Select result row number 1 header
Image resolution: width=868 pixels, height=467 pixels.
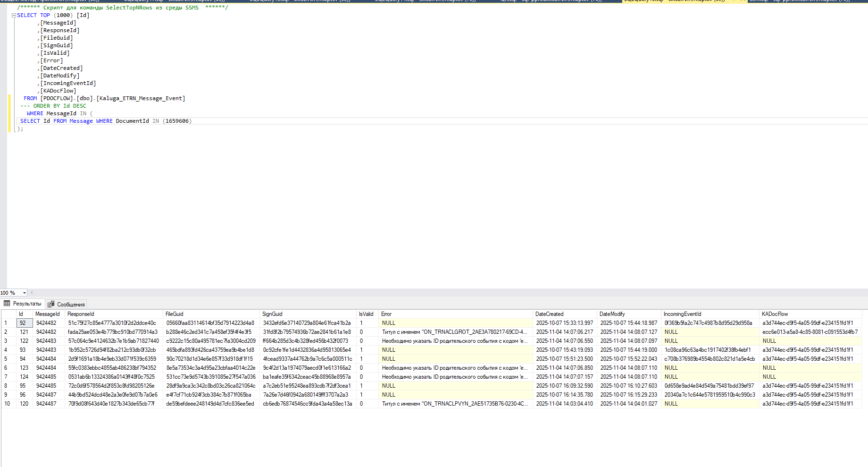(x=8, y=323)
